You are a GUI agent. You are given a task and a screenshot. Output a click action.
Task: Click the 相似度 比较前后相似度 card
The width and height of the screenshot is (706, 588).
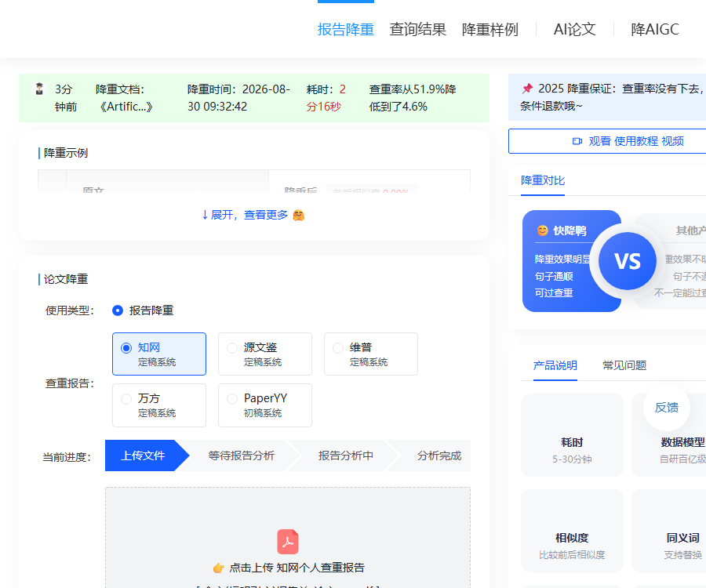(572, 531)
